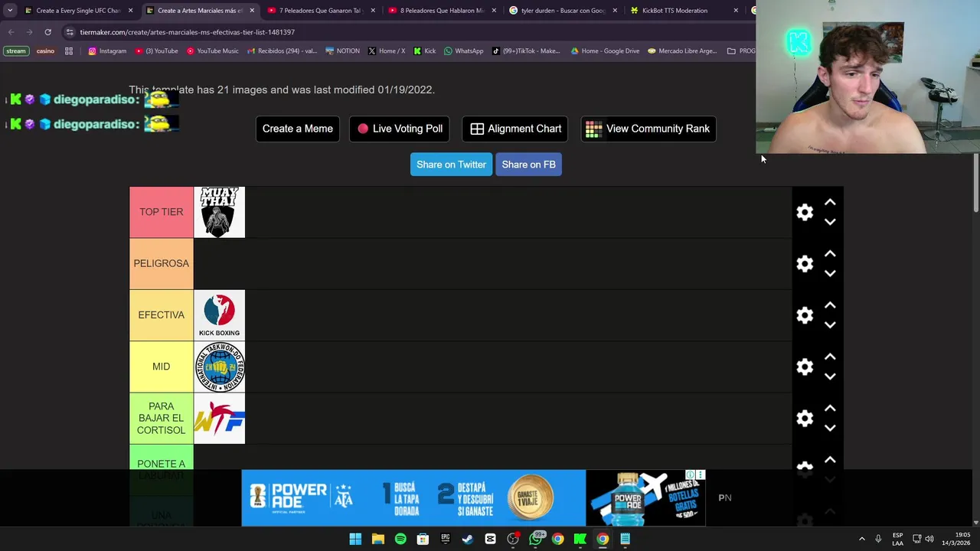The image size is (980, 551).
Task: Open the Home - Google Drive bookmark
Action: click(x=605, y=51)
